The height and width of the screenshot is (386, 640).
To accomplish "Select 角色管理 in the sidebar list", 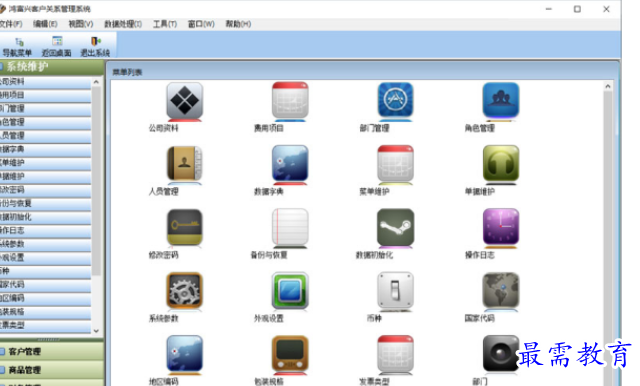I will 45,122.
